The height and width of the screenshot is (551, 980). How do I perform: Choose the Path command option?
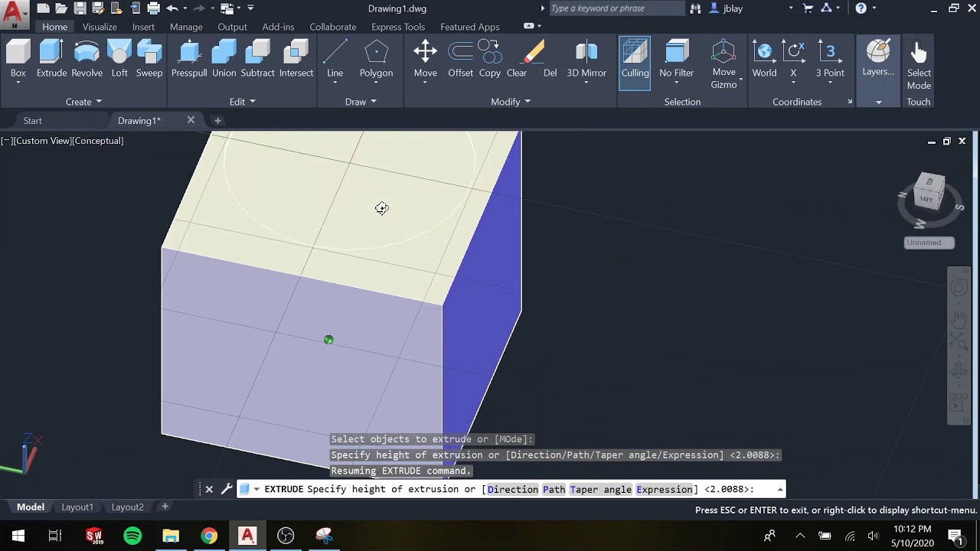pyautogui.click(x=554, y=490)
